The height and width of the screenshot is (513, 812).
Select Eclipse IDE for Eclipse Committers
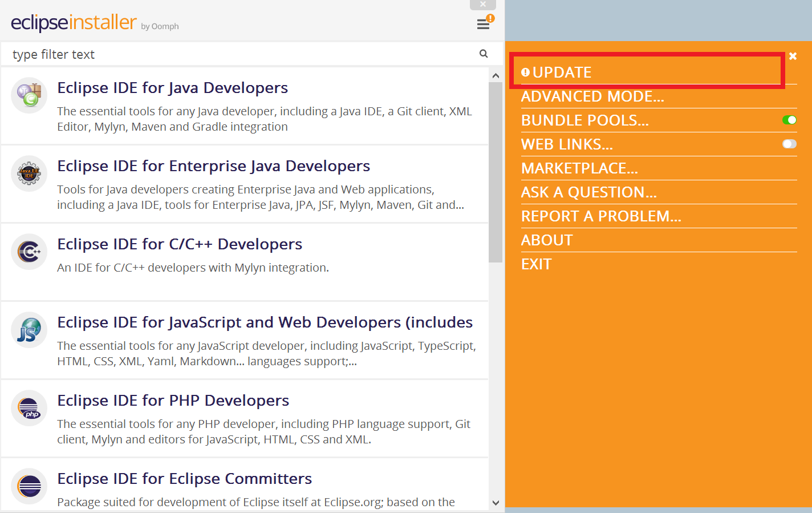click(x=184, y=479)
